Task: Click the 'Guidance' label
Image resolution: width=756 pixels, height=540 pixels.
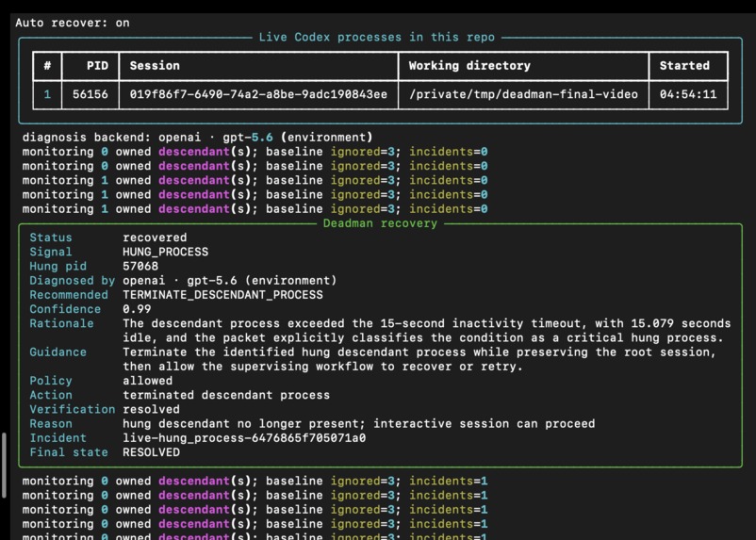Action: coord(58,352)
